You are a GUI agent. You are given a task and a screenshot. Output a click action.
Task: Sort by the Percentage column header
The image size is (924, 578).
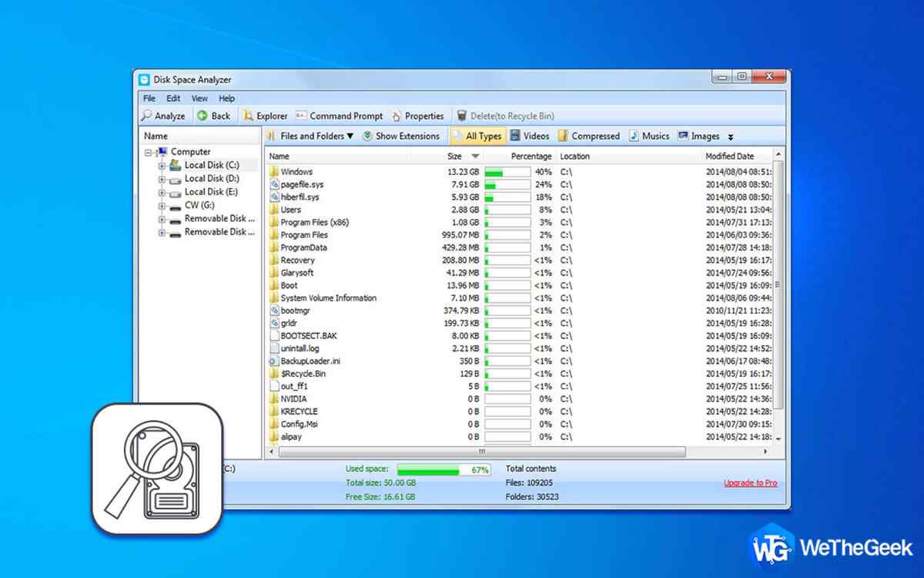pyautogui.click(x=519, y=156)
